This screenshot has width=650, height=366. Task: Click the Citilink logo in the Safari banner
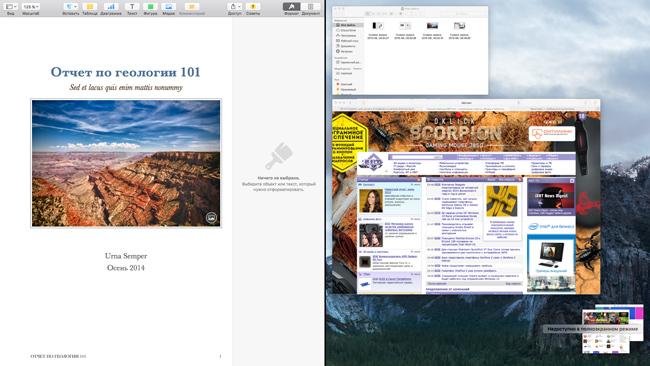point(552,133)
